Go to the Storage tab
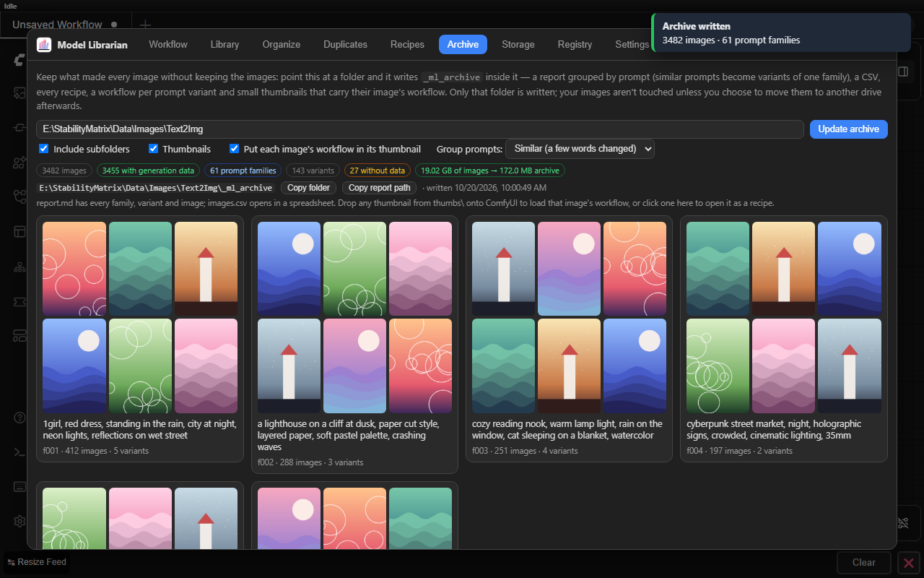 (518, 45)
